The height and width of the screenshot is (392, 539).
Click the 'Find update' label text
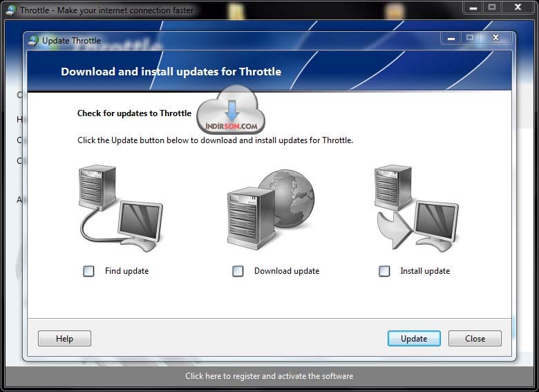pyautogui.click(x=127, y=271)
